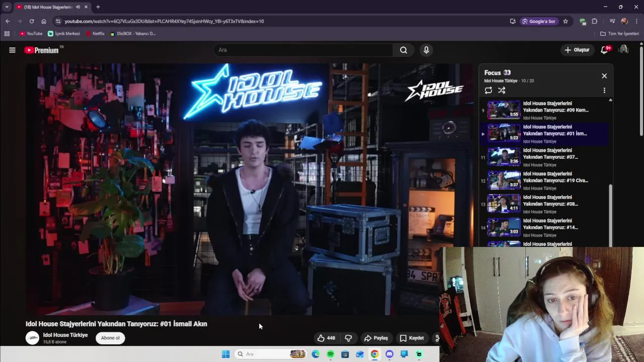Open the green extension with 30 badge
Screen dimensions: 644x362
click(x=583, y=22)
